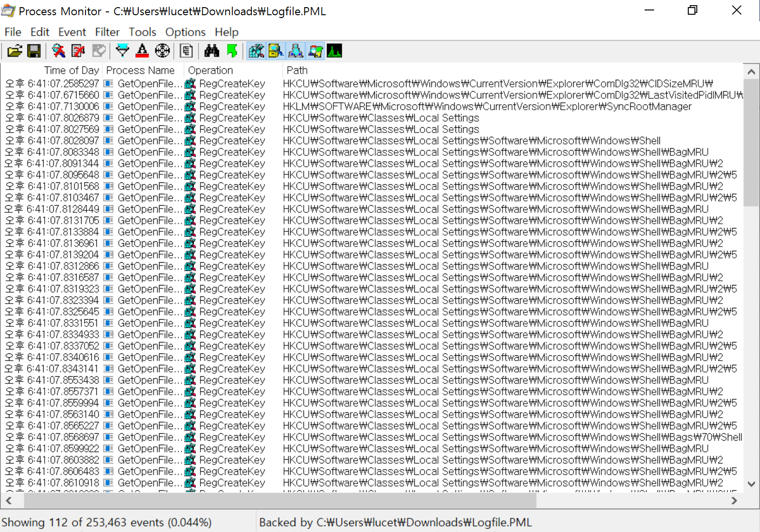Click the horizontal scrollbar thumb
760x532 pixels.
(280, 500)
